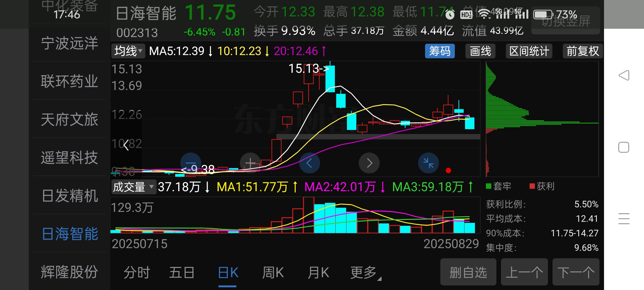Expand the 更多 period options
Image resolution: width=644 pixels, height=290 pixels.
coord(366,273)
